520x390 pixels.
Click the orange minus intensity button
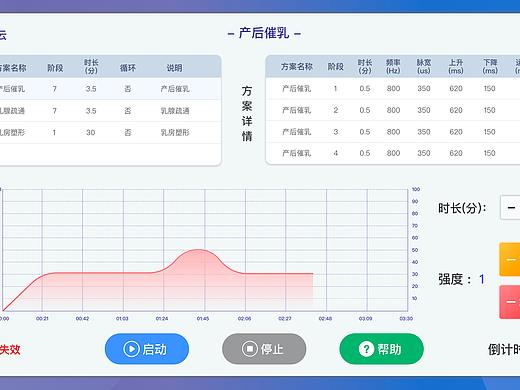[510, 260]
